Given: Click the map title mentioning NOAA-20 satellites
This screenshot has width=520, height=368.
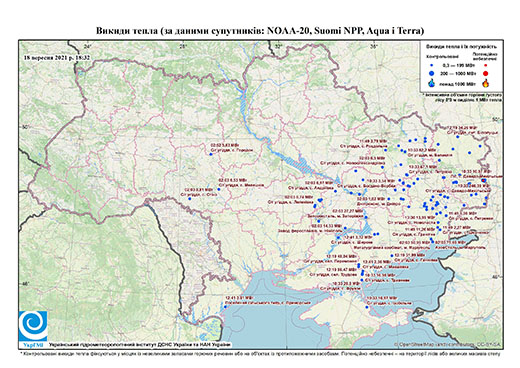Looking at the screenshot, I should [260, 31].
